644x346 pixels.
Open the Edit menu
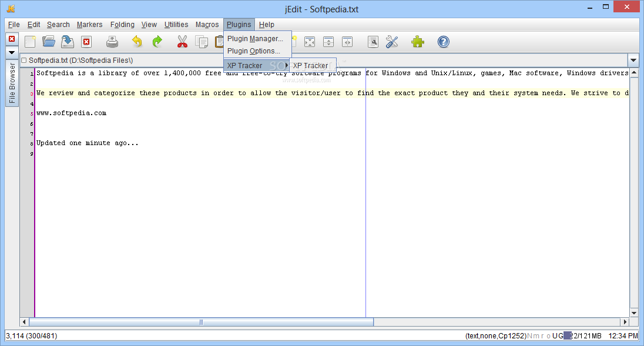(33, 25)
